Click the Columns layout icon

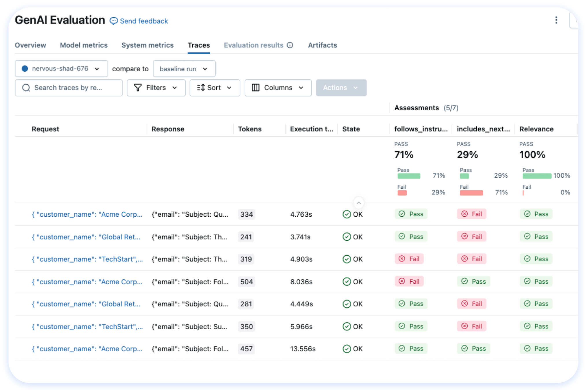(255, 88)
